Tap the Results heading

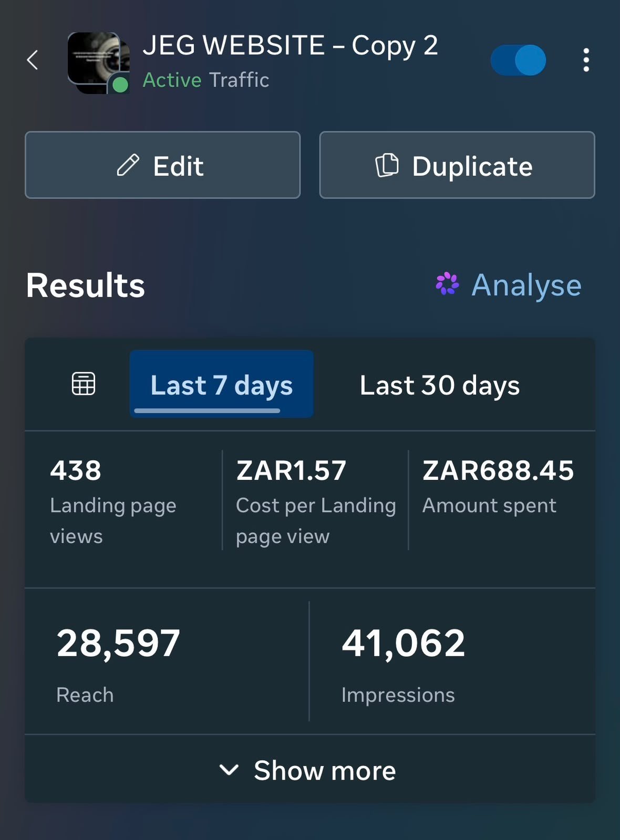85,285
